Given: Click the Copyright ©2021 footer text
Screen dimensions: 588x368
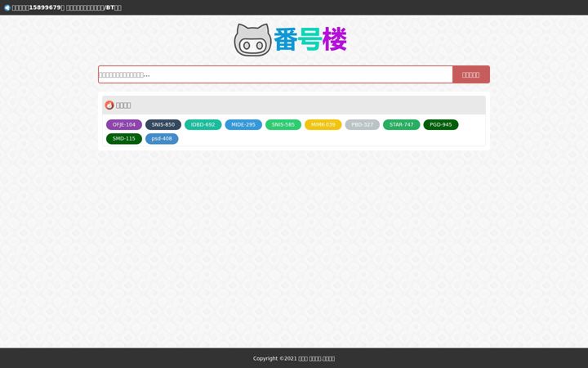Looking at the screenshot, I should [294, 359].
